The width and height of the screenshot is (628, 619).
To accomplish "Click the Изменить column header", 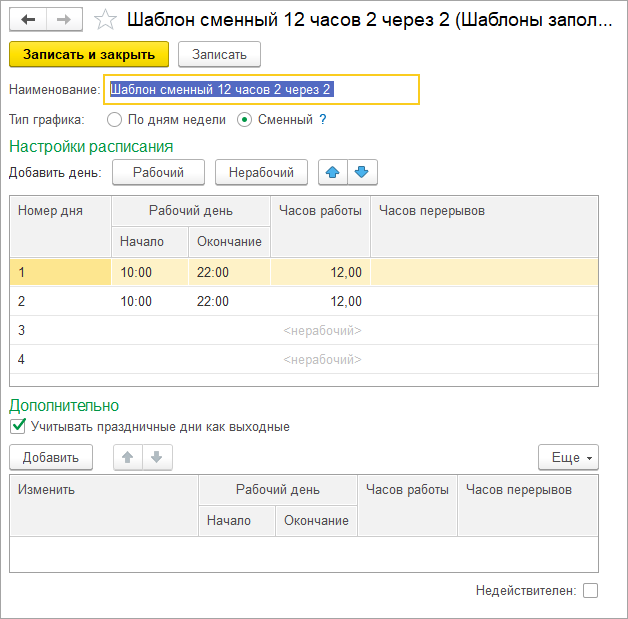I will click(104, 505).
